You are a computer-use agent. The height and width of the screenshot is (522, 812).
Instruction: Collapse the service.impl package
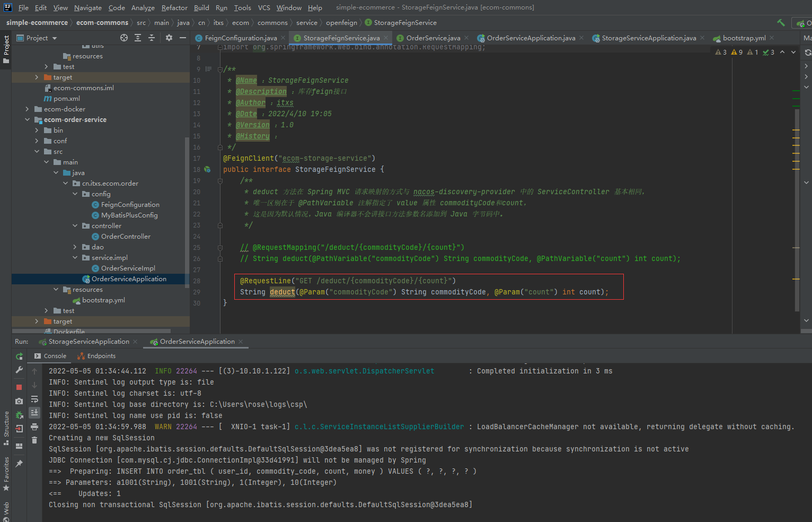point(75,258)
